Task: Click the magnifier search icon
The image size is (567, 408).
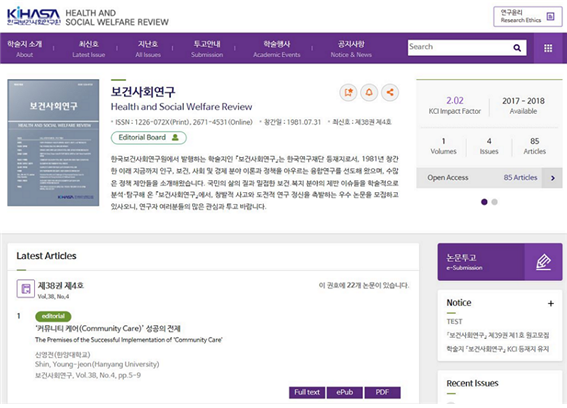Action: click(x=517, y=48)
